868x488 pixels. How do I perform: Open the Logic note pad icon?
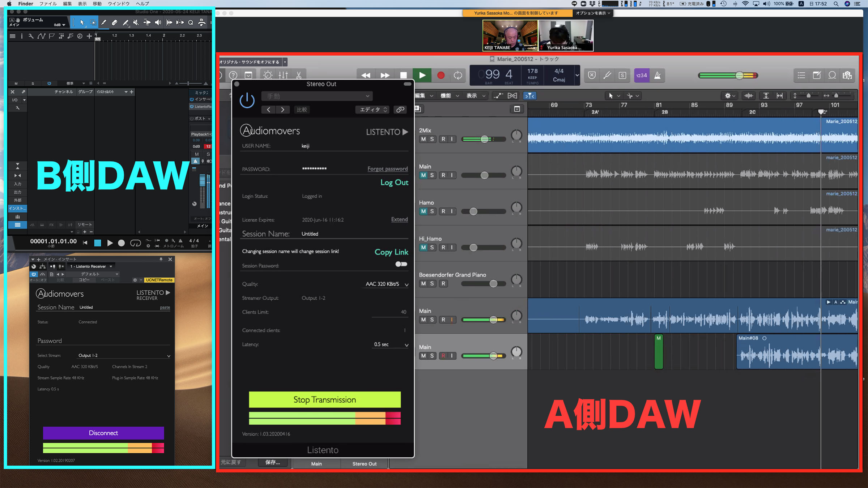817,75
